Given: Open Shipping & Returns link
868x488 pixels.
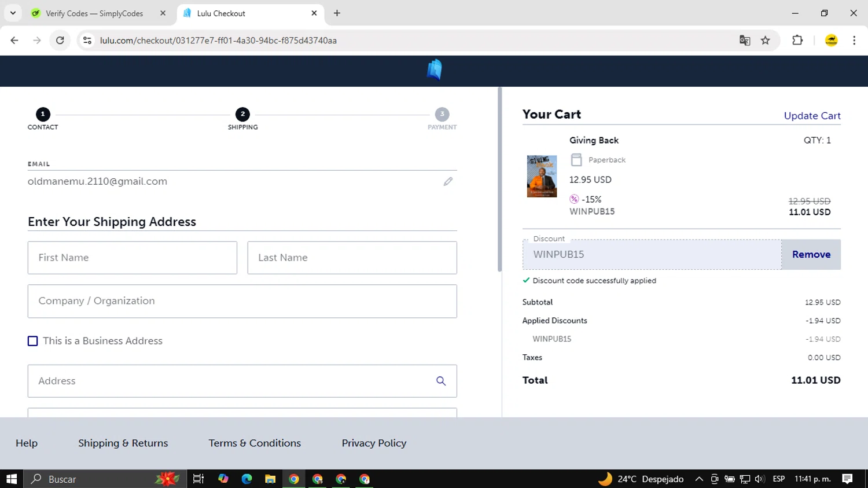Looking at the screenshot, I should pyautogui.click(x=123, y=443).
